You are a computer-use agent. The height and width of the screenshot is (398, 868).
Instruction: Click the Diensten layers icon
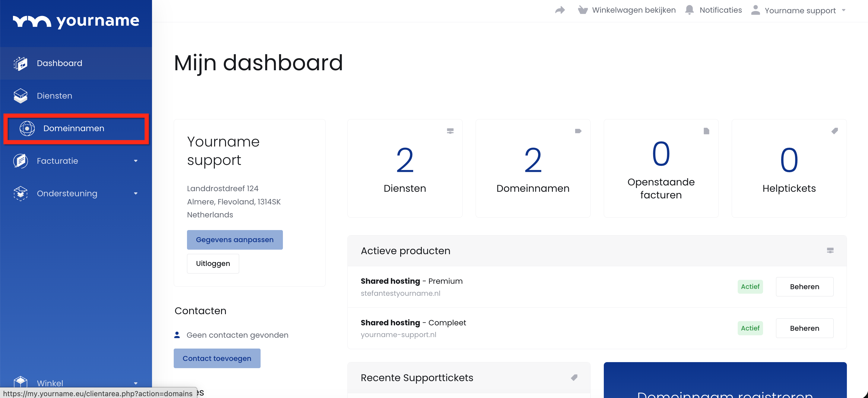tap(21, 96)
